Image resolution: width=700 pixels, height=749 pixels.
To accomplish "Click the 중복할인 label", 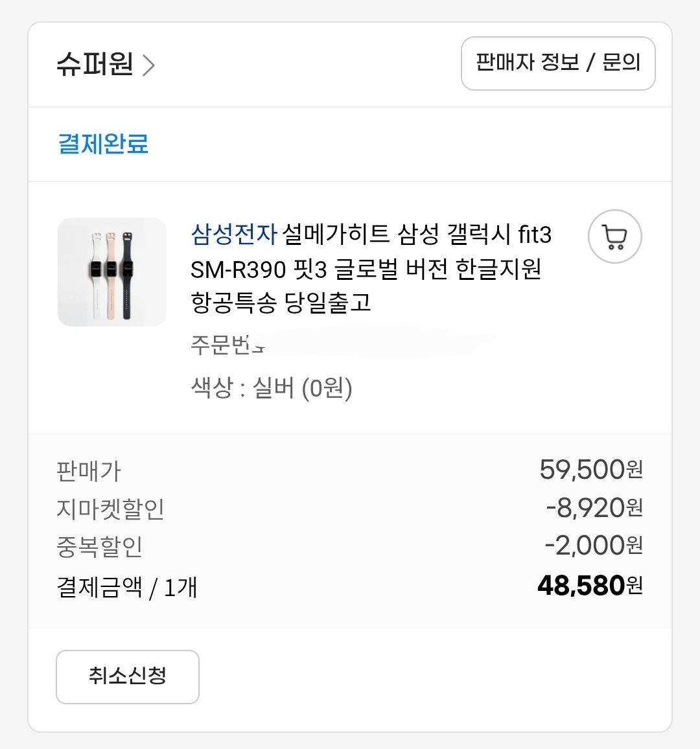I will coord(99,547).
